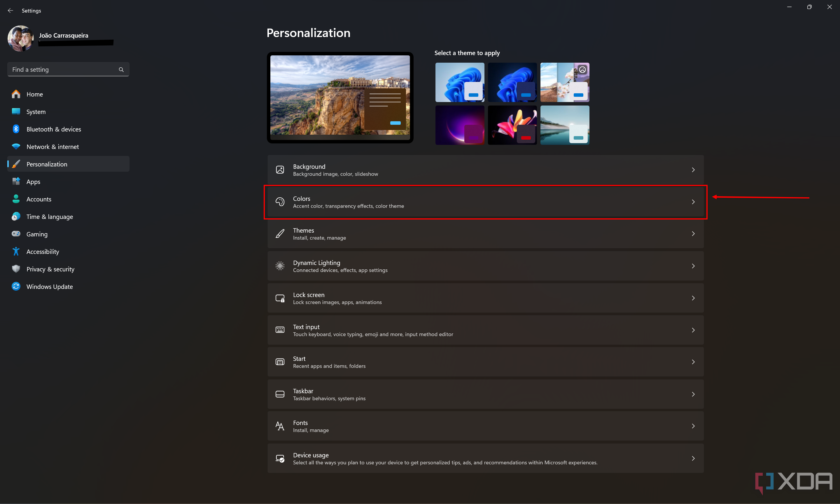Select the colorful flower theme swatch

(x=512, y=124)
